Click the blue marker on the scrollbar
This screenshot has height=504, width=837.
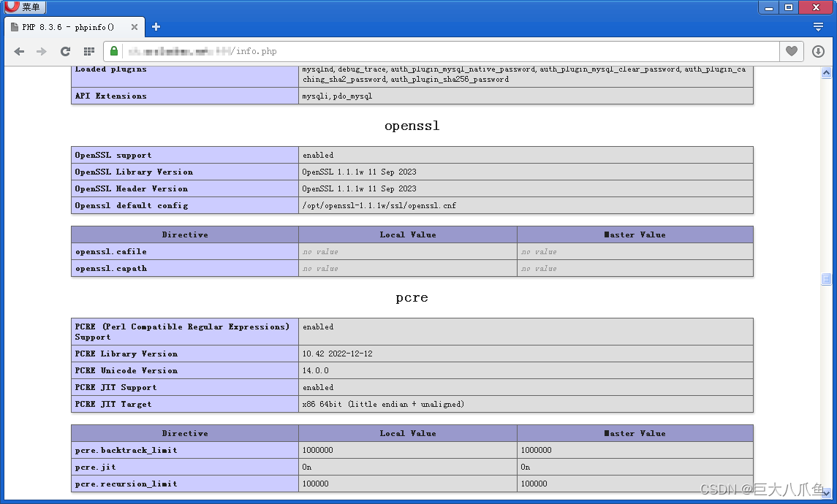pos(827,278)
